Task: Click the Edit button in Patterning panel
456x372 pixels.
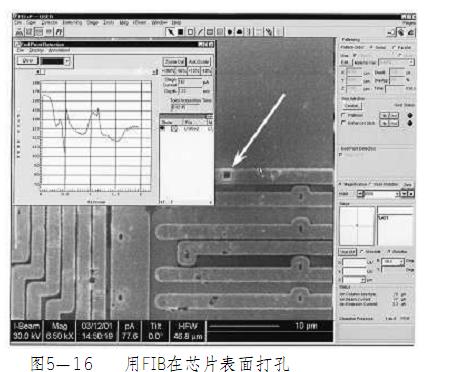Action: 345,62
